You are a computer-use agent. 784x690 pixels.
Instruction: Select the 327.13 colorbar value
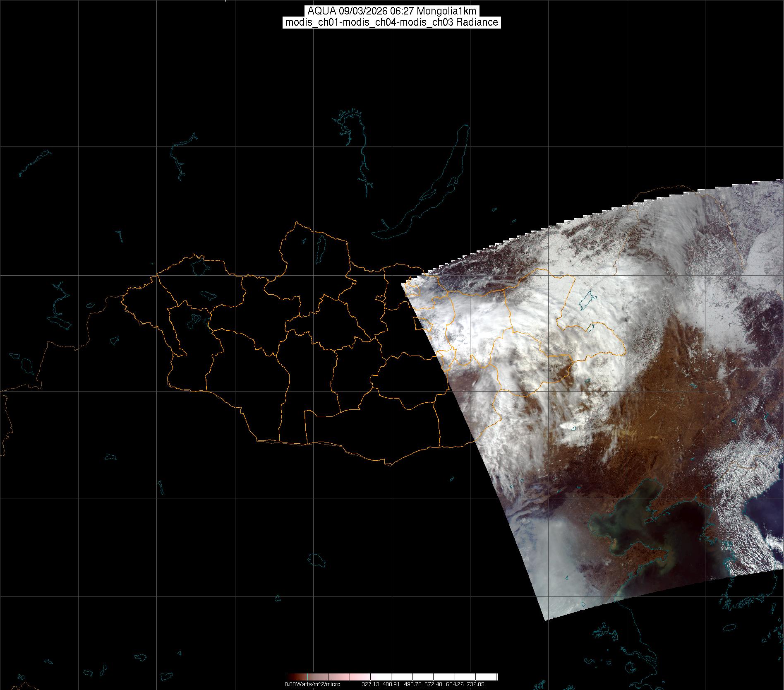click(x=370, y=684)
